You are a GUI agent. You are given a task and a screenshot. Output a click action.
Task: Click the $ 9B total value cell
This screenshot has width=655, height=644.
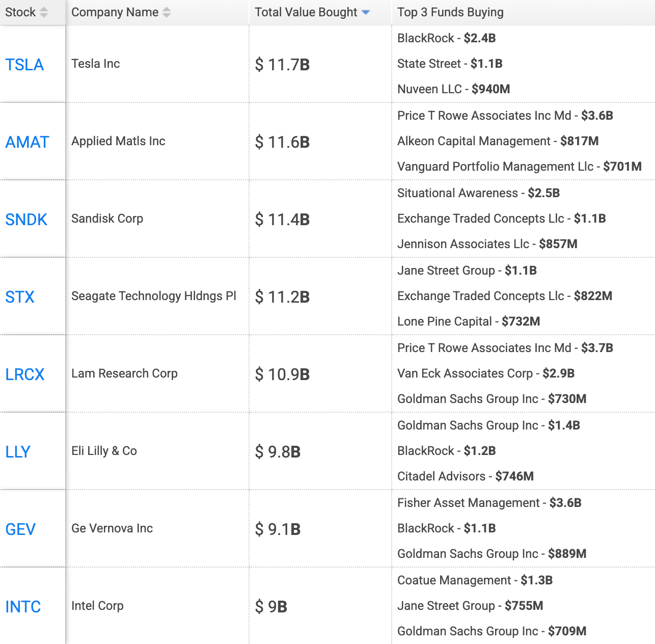[271, 607]
